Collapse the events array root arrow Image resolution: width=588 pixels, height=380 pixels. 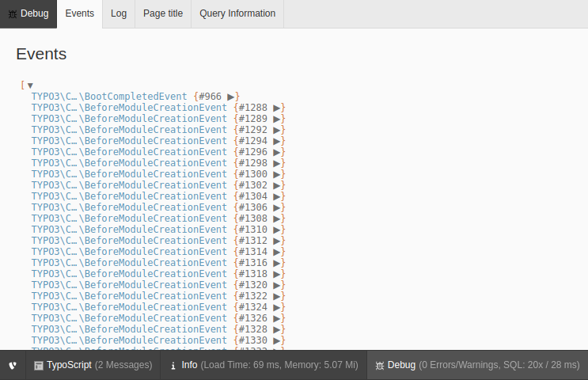click(30, 85)
